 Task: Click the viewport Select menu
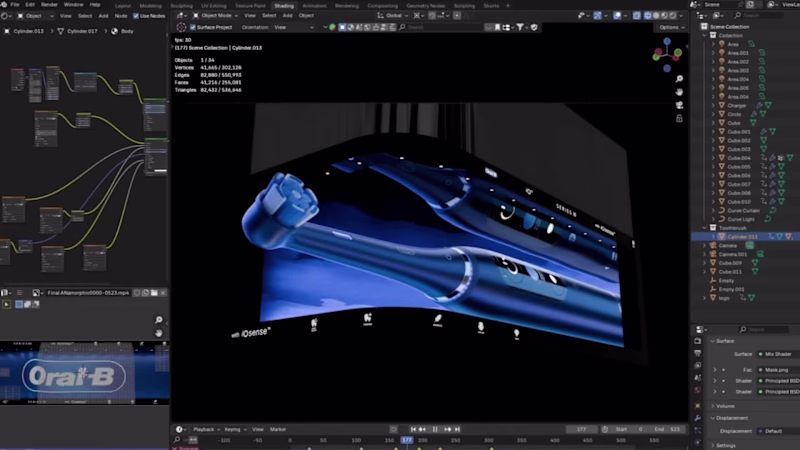pos(269,16)
